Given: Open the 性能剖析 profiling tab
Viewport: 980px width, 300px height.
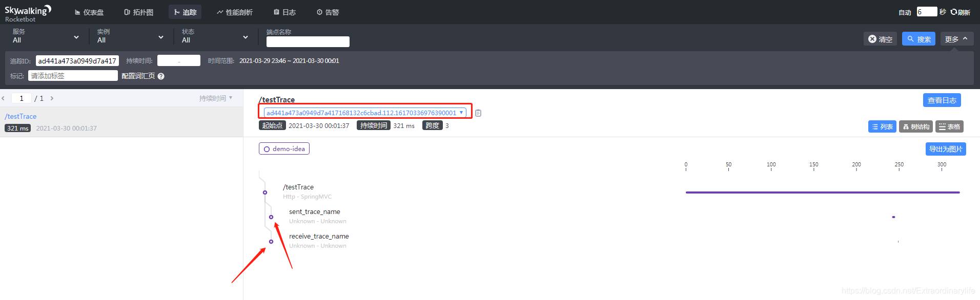Looking at the screenshot, I should pyautogui.click(x=235, y=12).
